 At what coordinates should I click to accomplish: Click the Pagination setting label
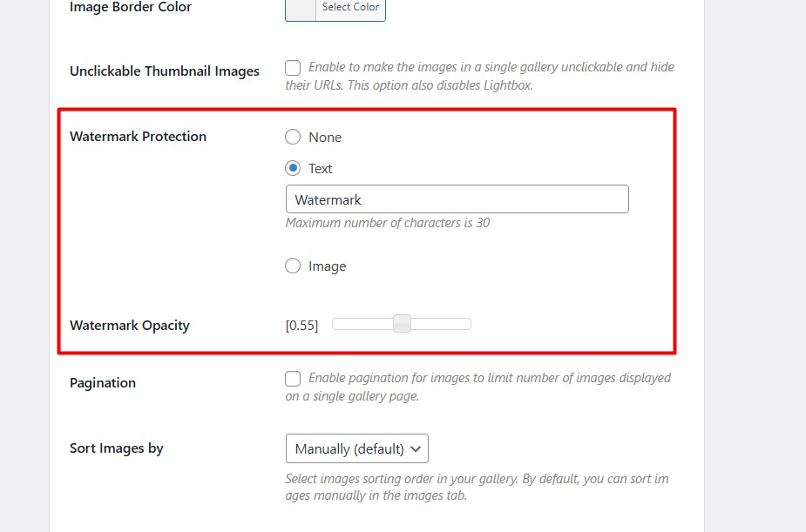[x=102, y=382]
